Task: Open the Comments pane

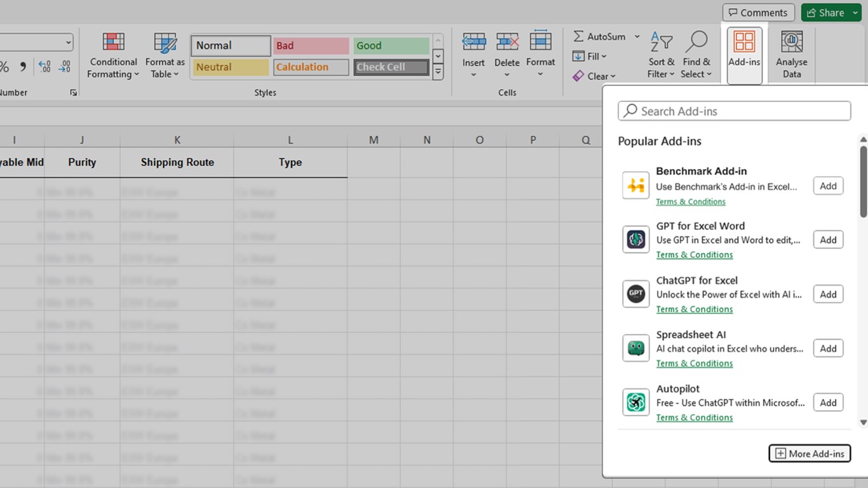Action: point(759,13)
